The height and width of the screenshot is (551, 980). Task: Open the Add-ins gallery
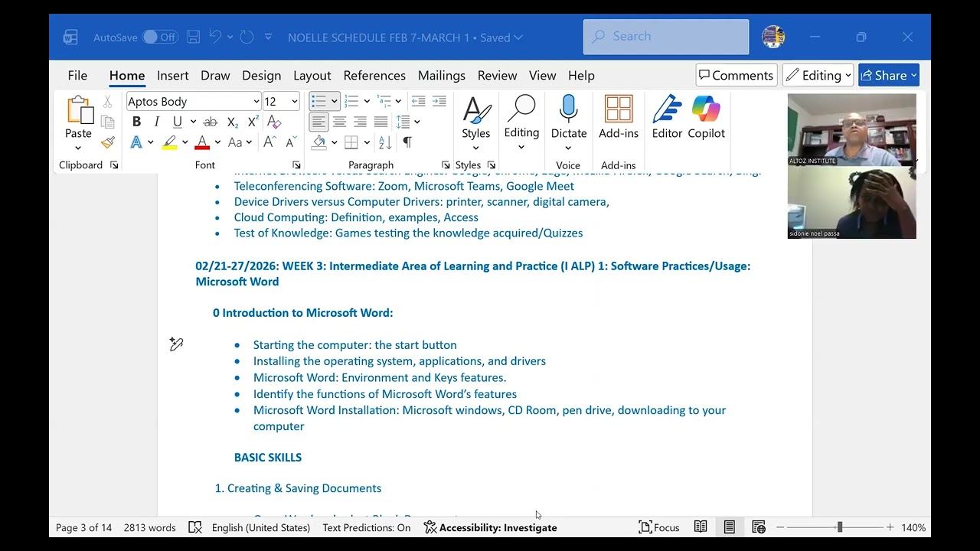[619, 117]
